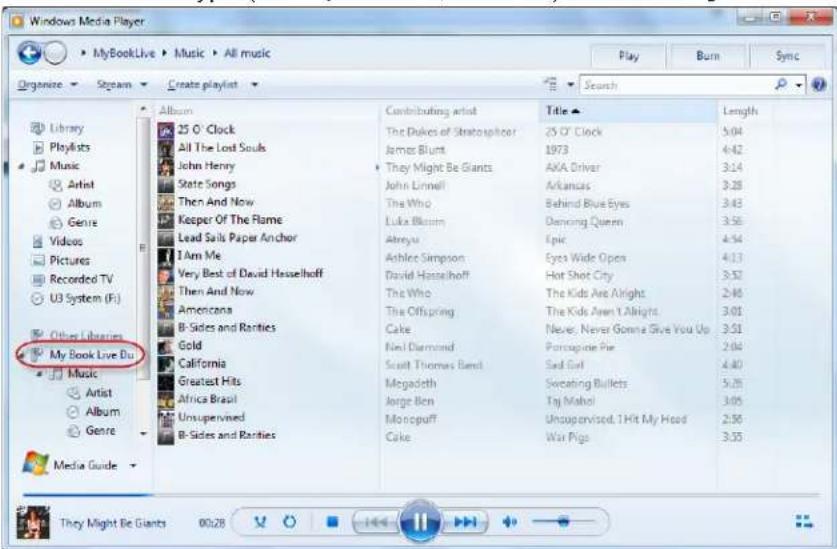Adjust the volume slider
Image resolution: width=837 pixels, height=549 pixels.
[x=563, y=521]
